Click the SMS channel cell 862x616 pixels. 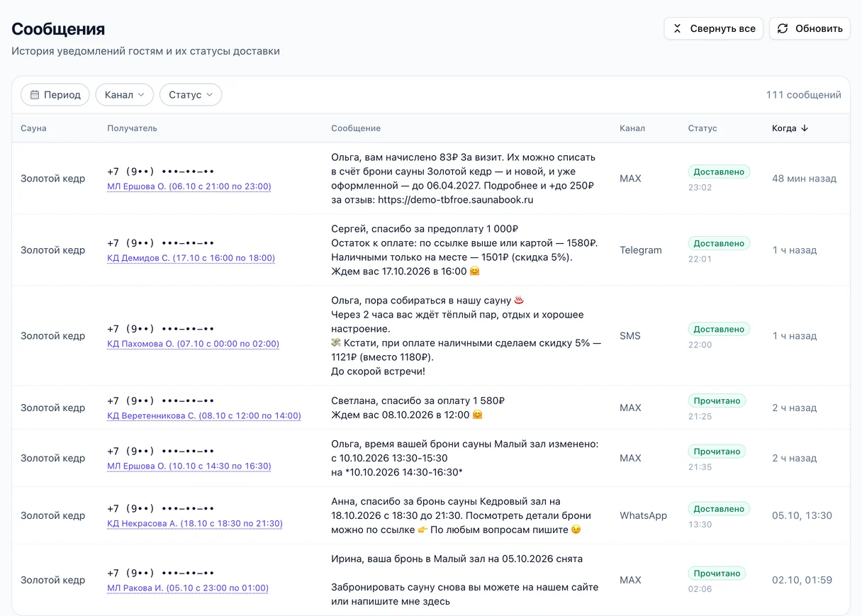630,336
